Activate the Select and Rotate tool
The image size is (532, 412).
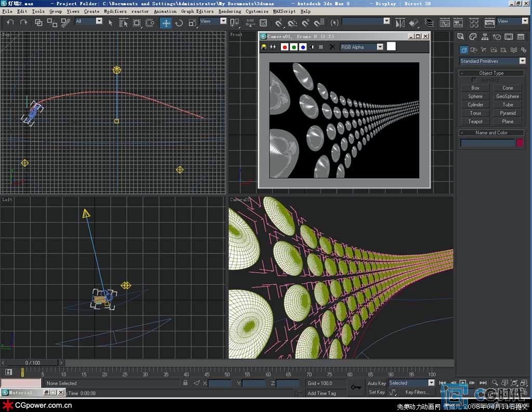pyautogui.click(x=179, y=23)
